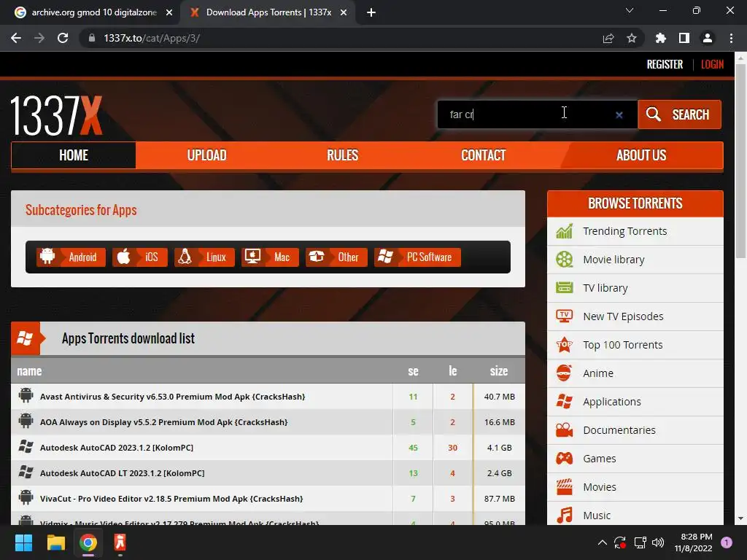Click the Trending Torrents sidebar link

point(625,231)
